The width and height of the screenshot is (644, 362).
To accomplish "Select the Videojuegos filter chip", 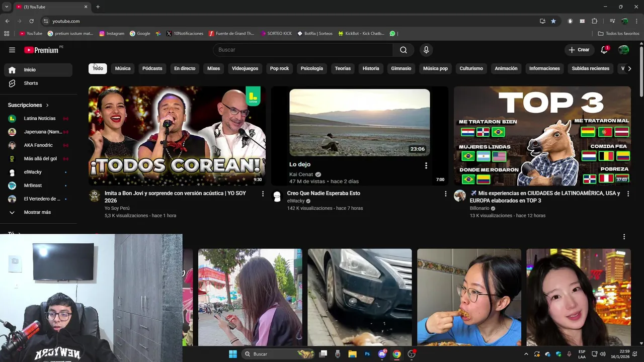I will pos(245,68).
